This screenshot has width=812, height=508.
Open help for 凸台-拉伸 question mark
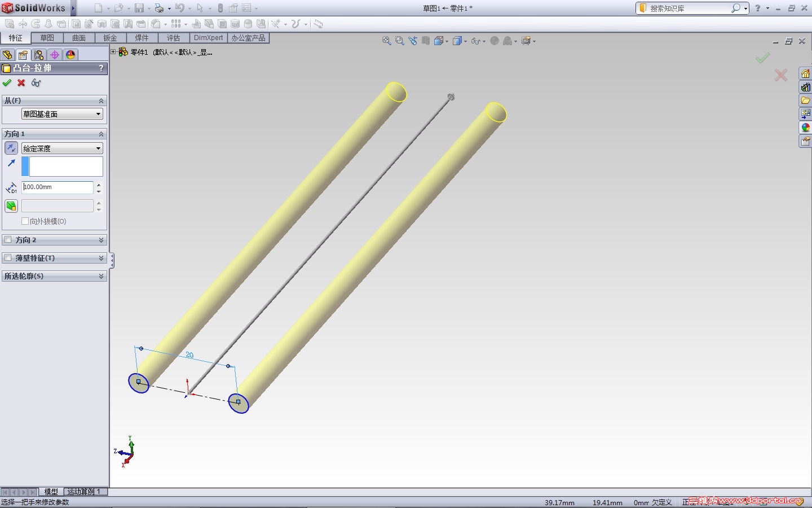[x=101, y=68]
